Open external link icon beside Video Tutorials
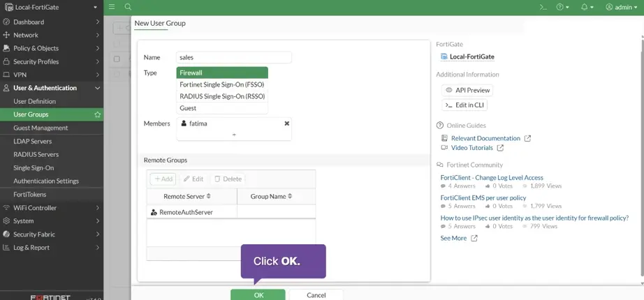This screenshot has height=300, width=644. click(500, 148)
